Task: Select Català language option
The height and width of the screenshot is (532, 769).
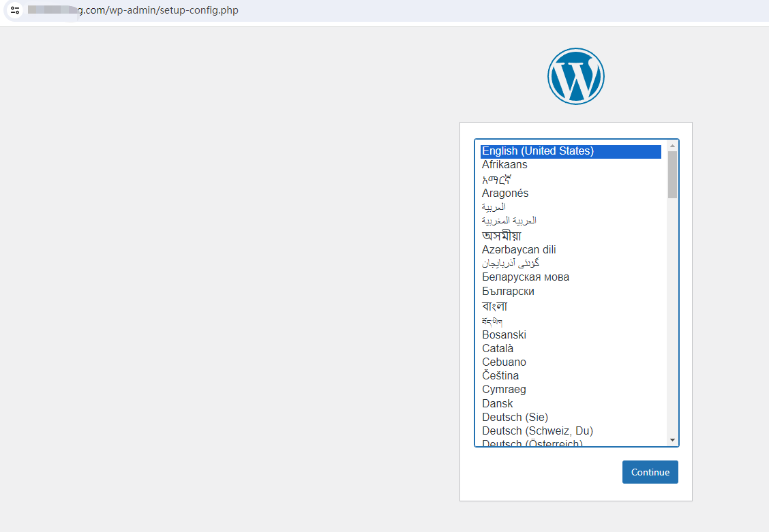Action: pos(571,348)
